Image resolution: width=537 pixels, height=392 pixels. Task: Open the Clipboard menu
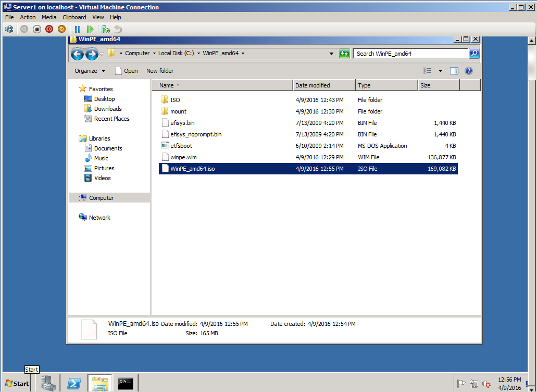[x=74, y=17]
